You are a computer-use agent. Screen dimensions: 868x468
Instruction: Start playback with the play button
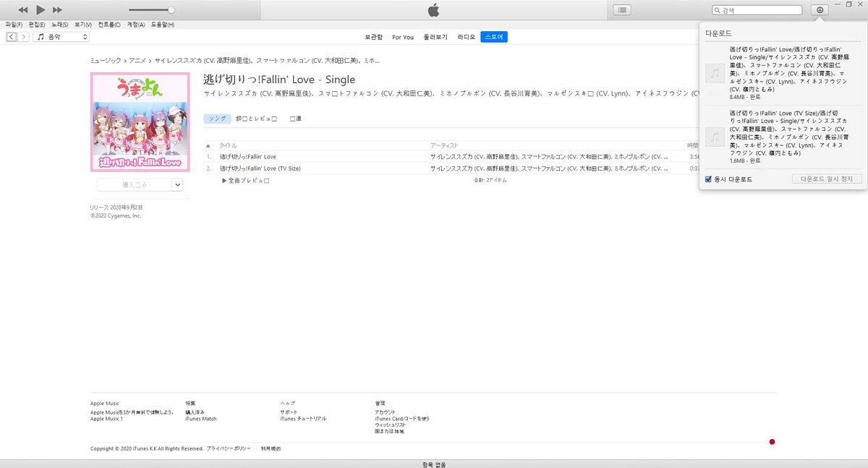[41, 10]
